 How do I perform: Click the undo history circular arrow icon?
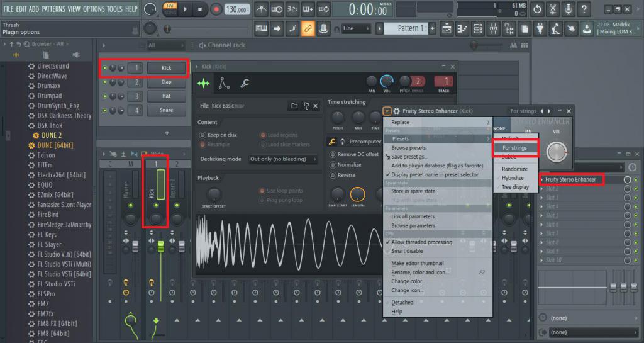(537, 9)
